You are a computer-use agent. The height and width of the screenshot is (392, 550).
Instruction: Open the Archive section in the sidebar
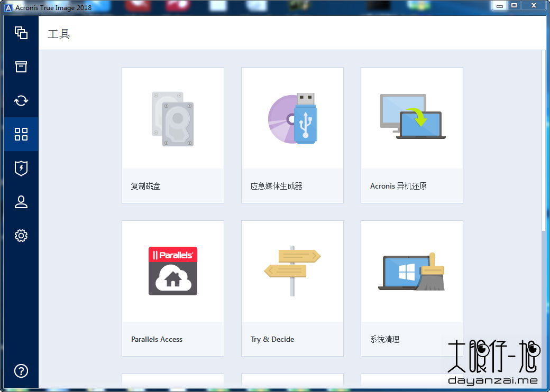tap(21, 67)
